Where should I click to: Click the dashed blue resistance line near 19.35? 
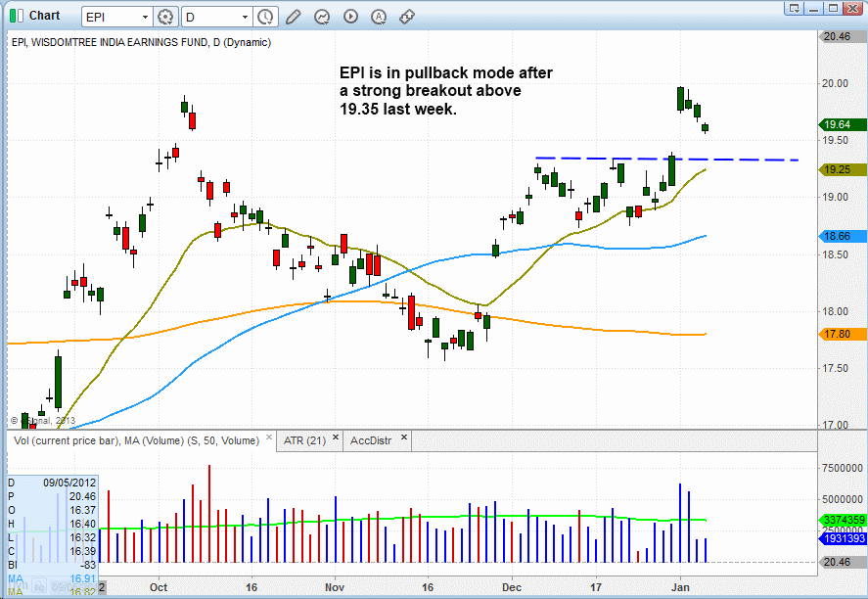point(665,158)
